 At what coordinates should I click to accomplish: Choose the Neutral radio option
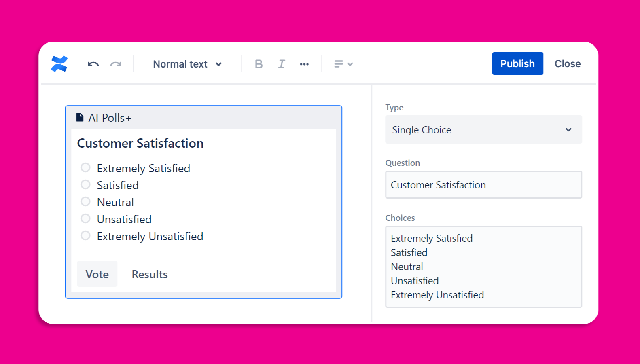(x=85, y=201)
